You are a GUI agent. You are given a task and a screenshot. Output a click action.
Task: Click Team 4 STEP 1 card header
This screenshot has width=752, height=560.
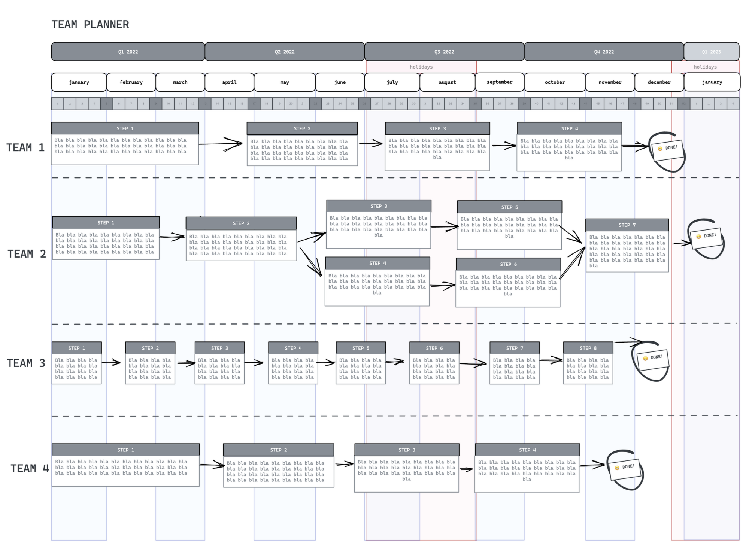126,450
